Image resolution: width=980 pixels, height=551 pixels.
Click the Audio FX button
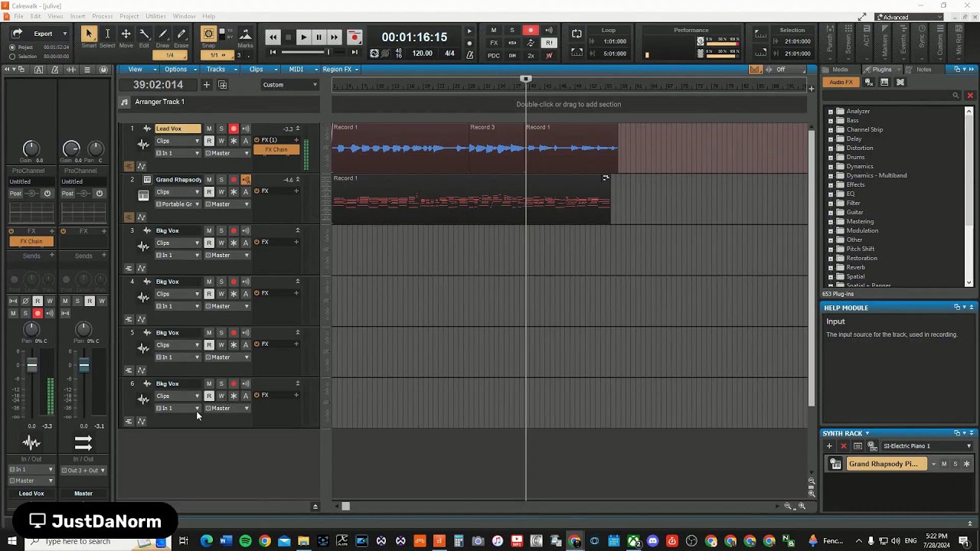pyautogui.click(x=841, y=83)
